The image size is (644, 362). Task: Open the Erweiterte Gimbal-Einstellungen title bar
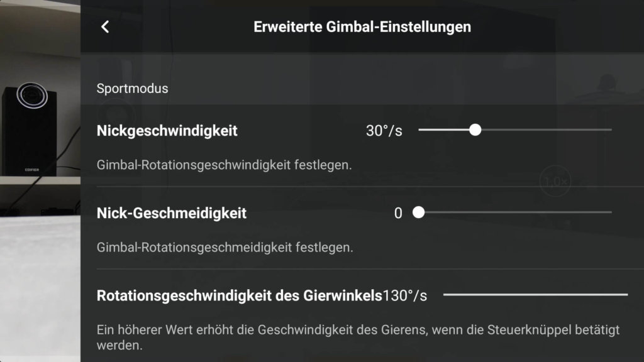362,26
